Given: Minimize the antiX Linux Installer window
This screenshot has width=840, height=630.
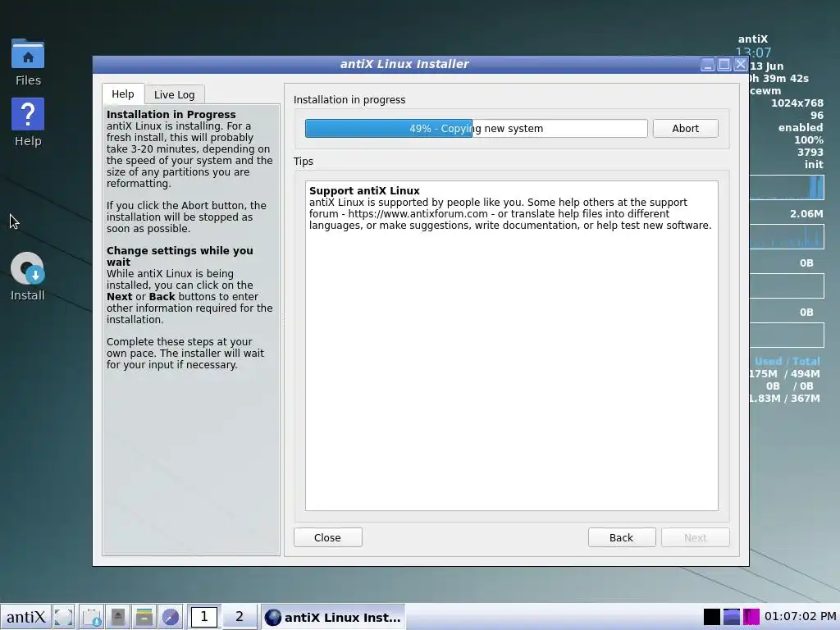Looking at the screenshot, I should tap(707, 64).
